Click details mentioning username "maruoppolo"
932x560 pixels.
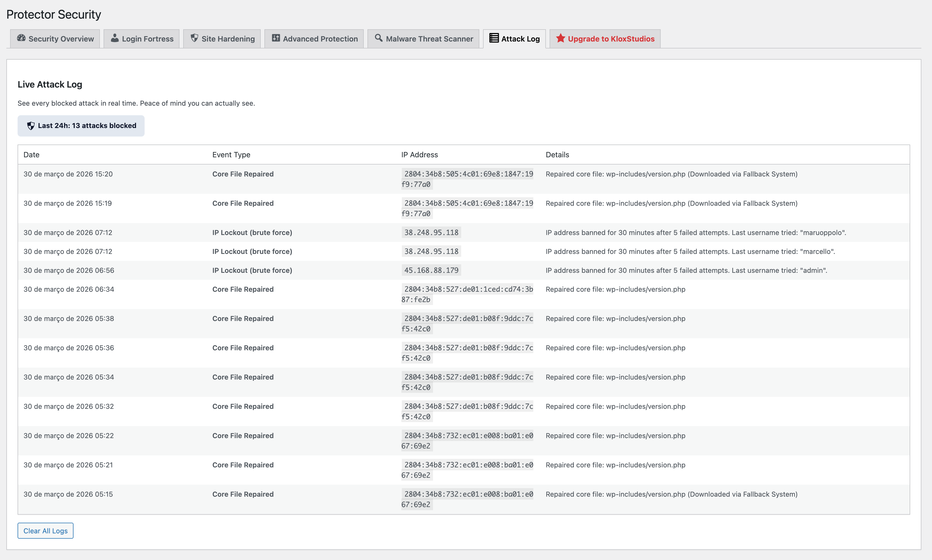[x=696, y=232]
